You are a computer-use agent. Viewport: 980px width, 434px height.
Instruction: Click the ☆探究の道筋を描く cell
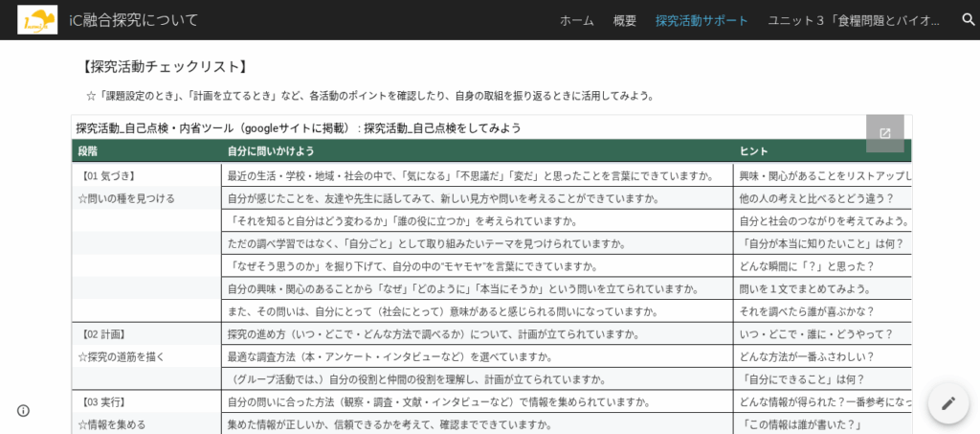pos(122,356)
